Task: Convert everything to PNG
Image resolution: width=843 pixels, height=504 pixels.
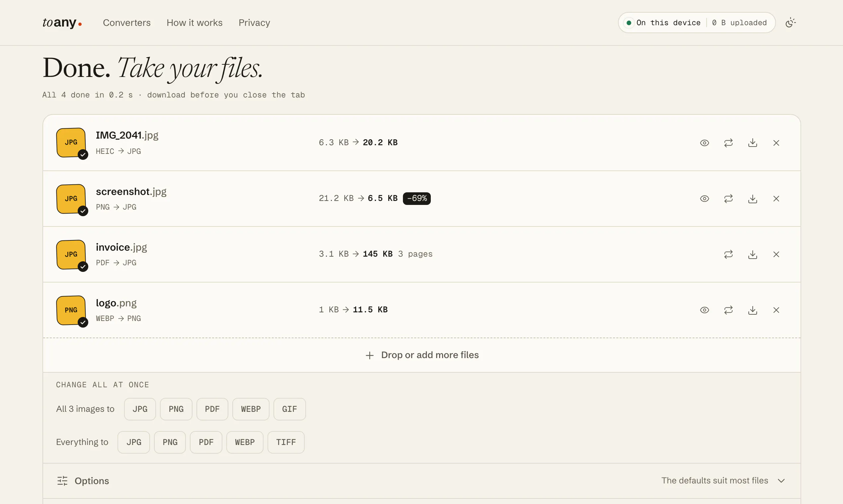Action: point(170,443)
